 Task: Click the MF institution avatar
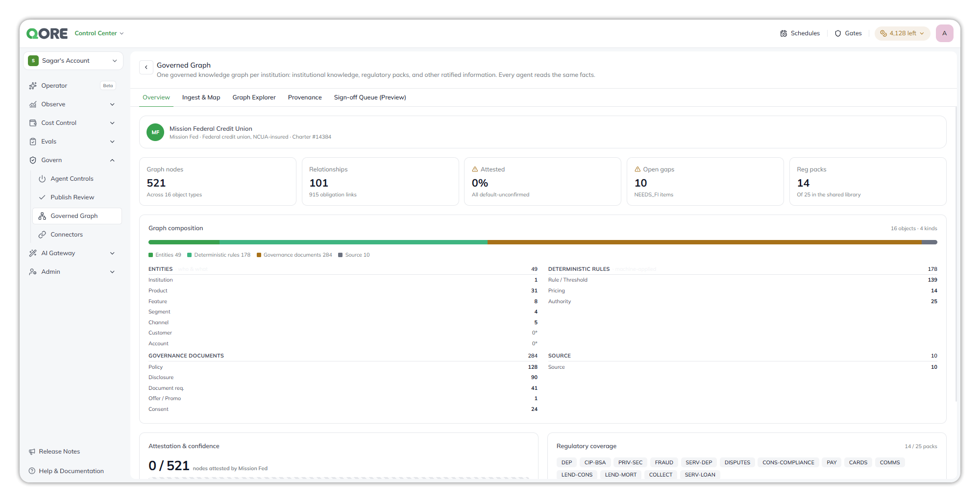pos(155,132)
